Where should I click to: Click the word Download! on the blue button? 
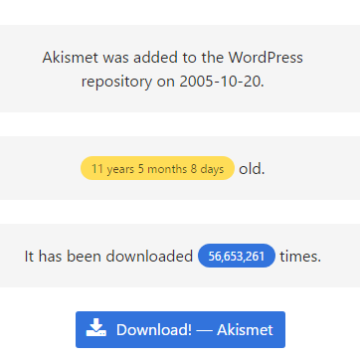(x=154, y=330)
